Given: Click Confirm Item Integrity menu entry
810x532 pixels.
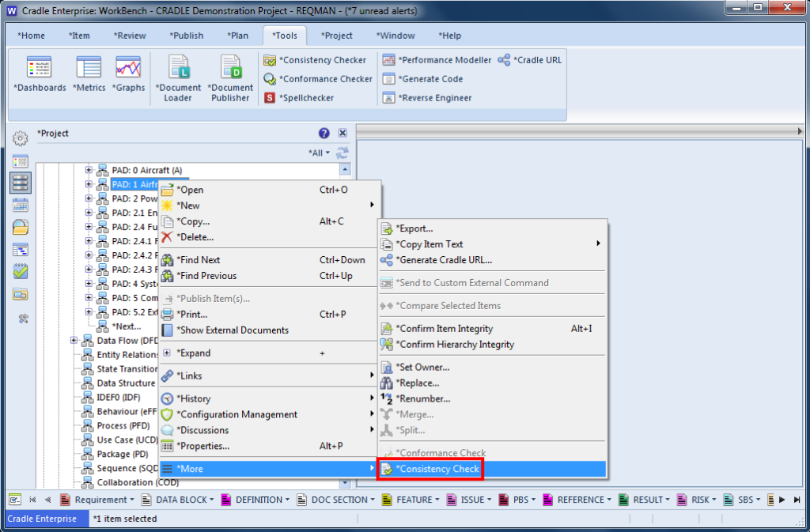Looking at the screenshot, I should [445, 328].
